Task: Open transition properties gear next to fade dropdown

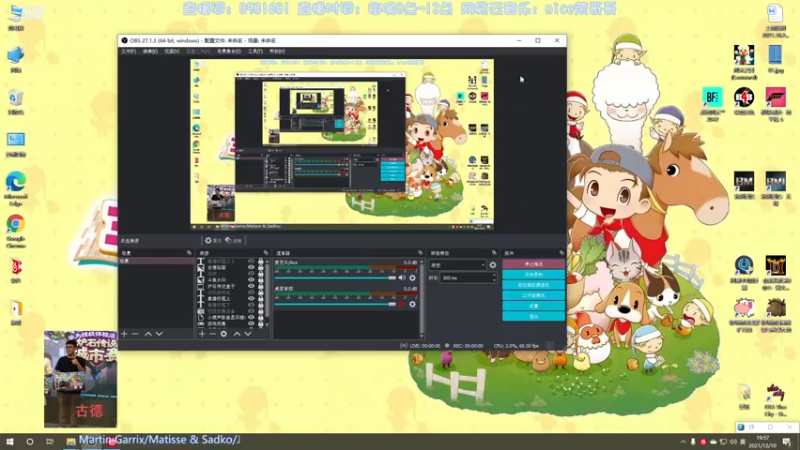Action: 492,265
